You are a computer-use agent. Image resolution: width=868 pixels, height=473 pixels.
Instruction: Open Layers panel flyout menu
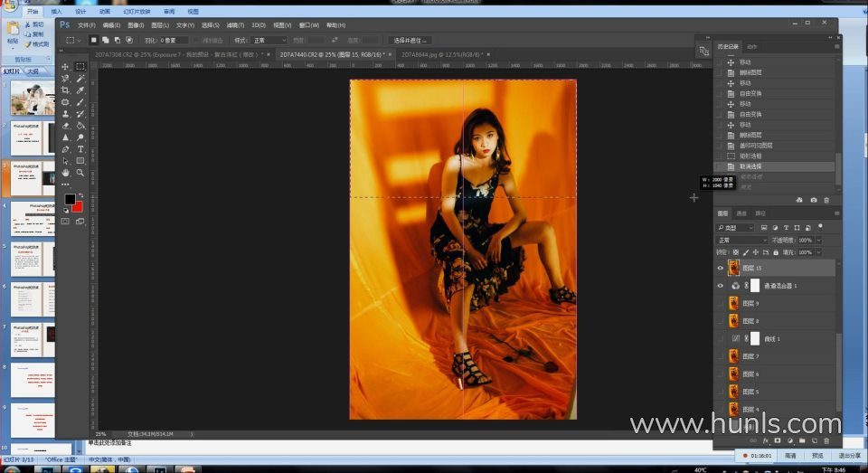click(836, 213)
